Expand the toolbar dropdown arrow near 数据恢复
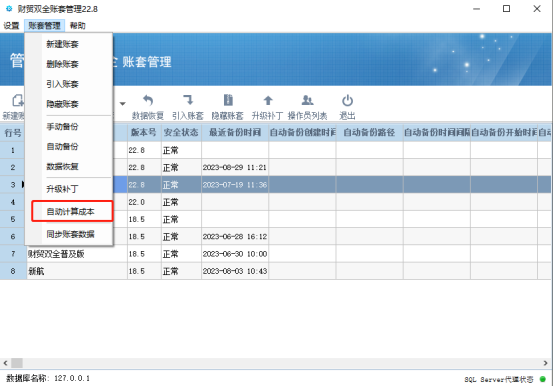 click(x=123, y=104)
